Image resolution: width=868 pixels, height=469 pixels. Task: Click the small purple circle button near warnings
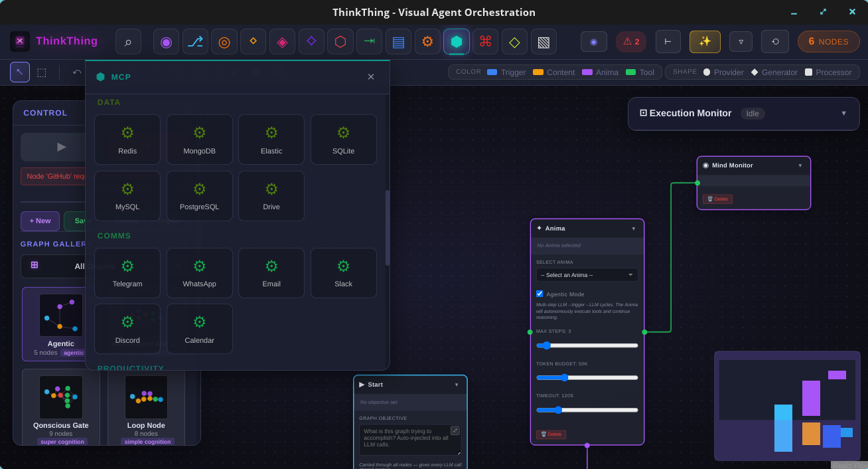(x=594, y=42)
